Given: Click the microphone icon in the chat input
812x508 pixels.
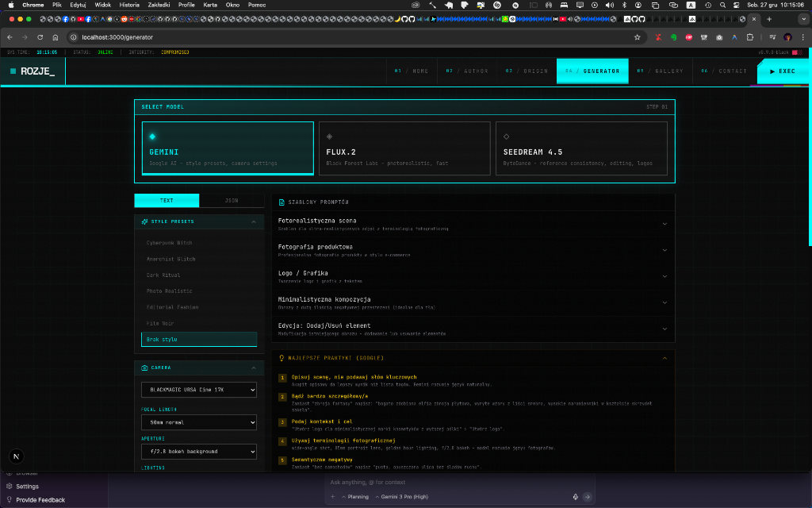Looking at the screenshot, I should click(x=575, y=497).
